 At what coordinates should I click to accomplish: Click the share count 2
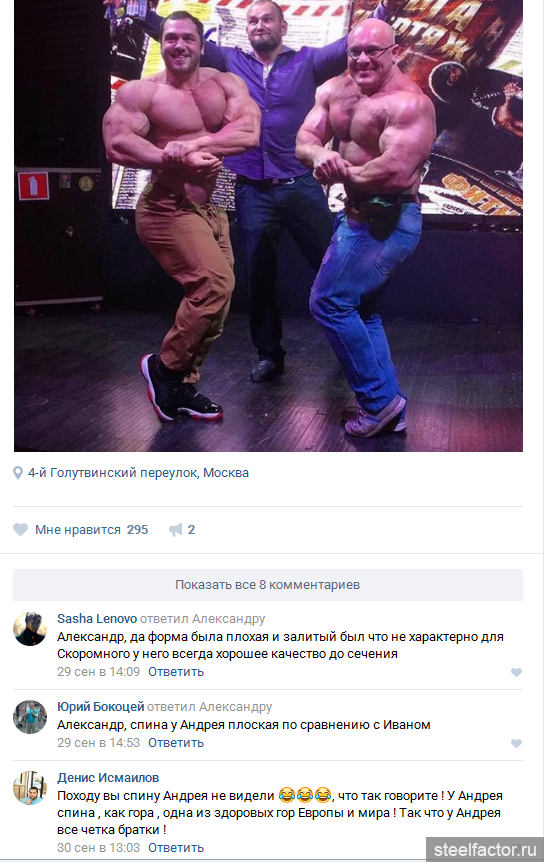point(191,529)
